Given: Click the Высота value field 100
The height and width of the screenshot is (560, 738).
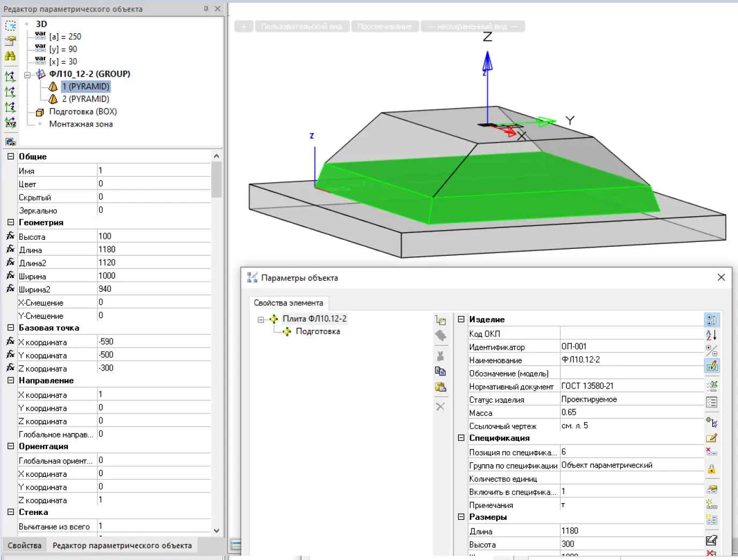Looking at the screenshot, I should [153, 236].
